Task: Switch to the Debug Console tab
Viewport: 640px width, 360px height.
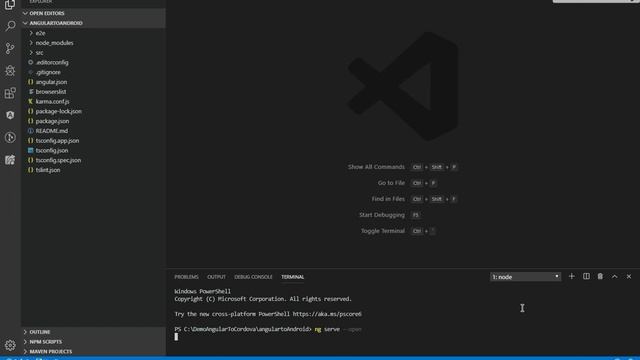Action: point(253,277)
